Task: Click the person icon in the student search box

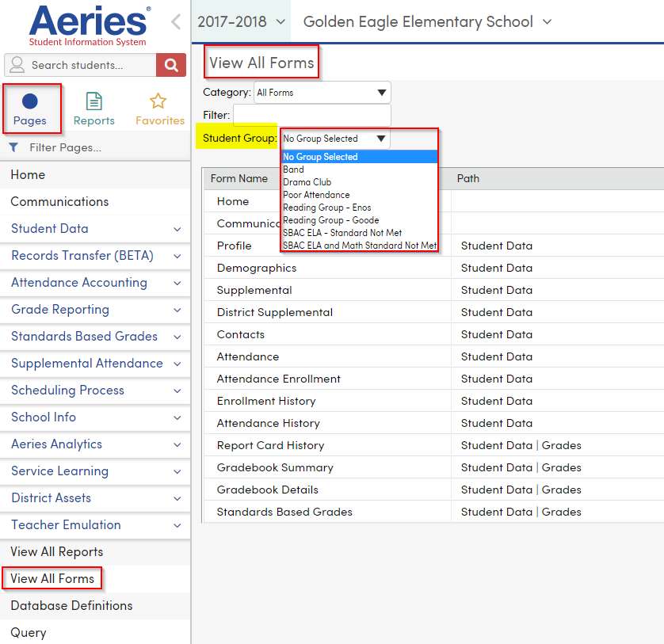Action: click(15, 64)
